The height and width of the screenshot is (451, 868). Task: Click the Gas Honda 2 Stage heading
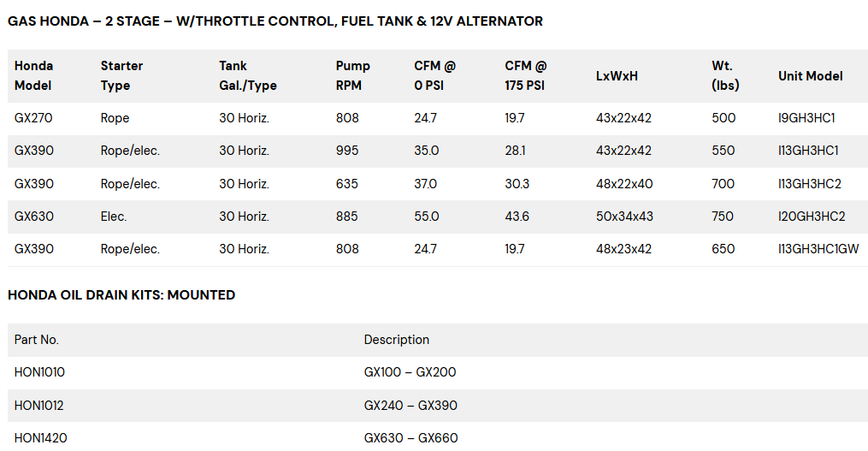pyautogui.click(x=275, y=21)
